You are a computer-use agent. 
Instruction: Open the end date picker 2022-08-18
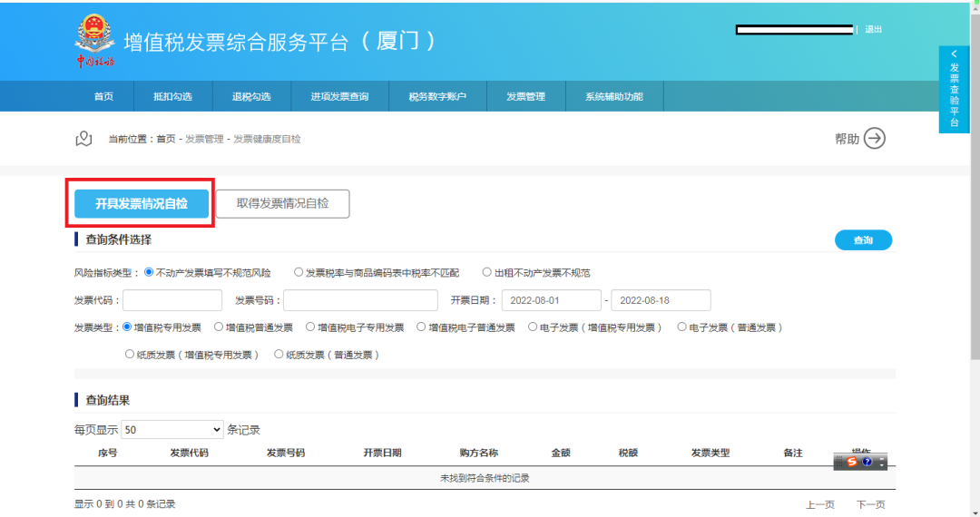click(661, 300)
